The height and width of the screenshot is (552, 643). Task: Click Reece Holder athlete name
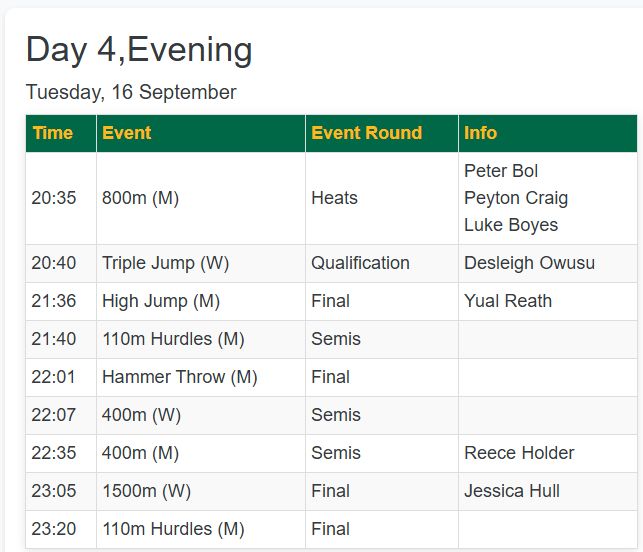[x=519, y=453]
